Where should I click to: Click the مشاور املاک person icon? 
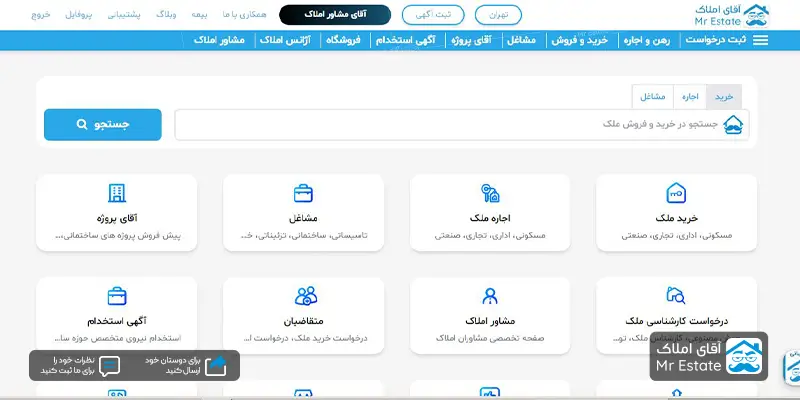(490, 296)
